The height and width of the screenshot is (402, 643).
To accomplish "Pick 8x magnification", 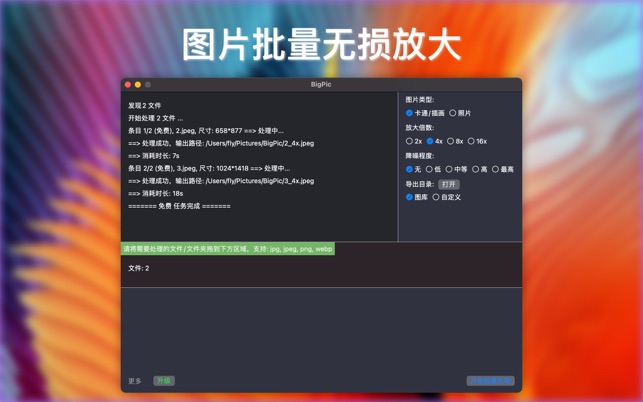I will tap(450, 141).
